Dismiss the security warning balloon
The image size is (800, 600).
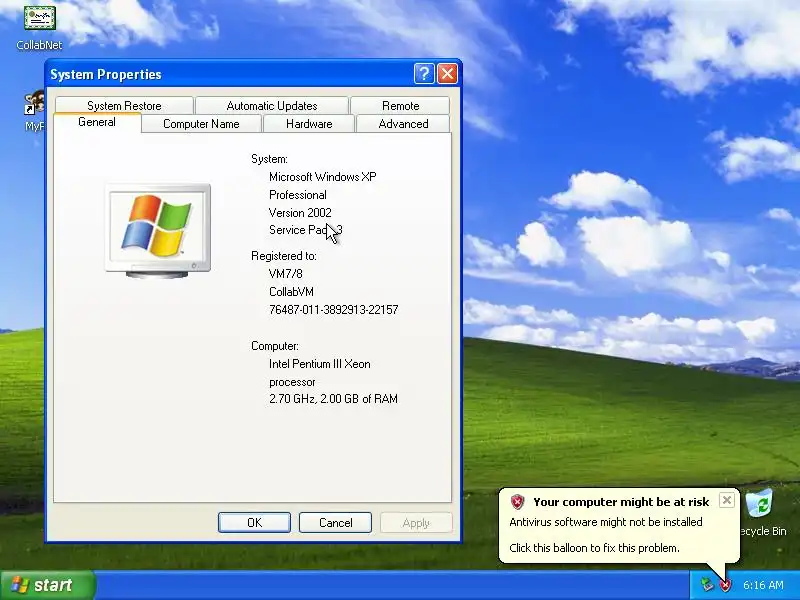727,500
